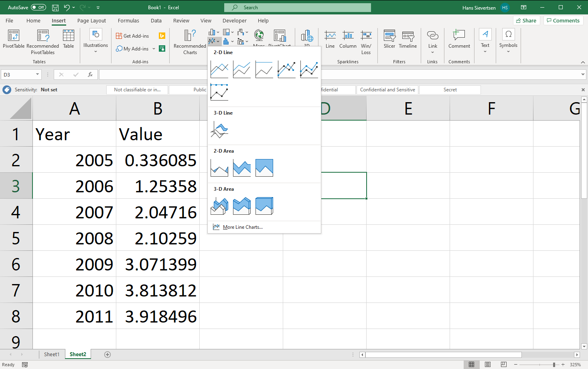Pick the 2-D 100% Stacked Area chart
The image size is (588, 369).
coord(264,168)
